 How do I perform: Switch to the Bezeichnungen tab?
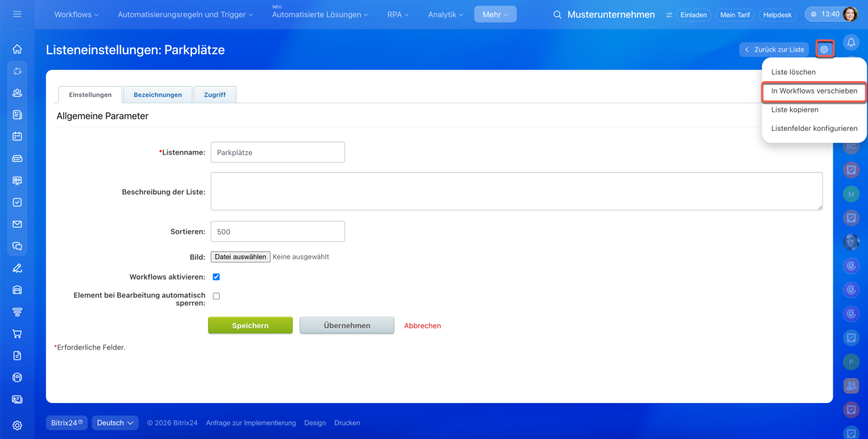click(x=158, y=95)
